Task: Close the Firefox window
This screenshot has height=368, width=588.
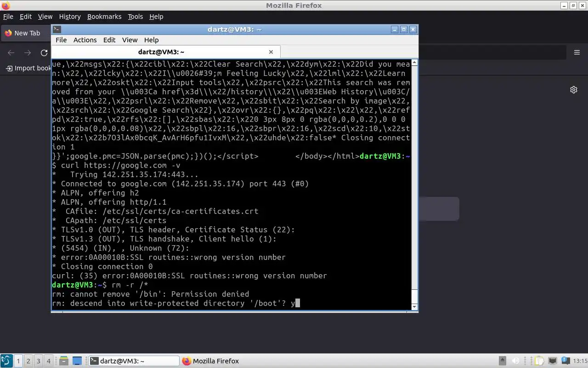Action: [x=582, y=6]
